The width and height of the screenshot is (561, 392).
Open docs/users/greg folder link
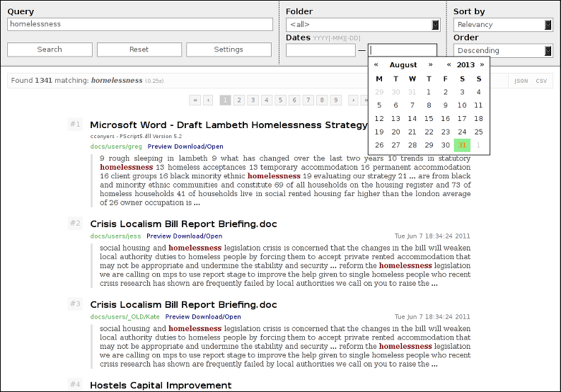pyautogui.click(x=116, y=146)
